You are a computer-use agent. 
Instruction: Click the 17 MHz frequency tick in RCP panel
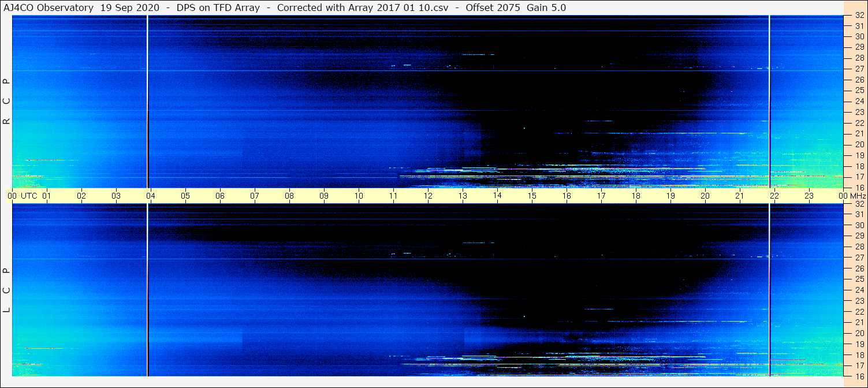coord(859,177)
